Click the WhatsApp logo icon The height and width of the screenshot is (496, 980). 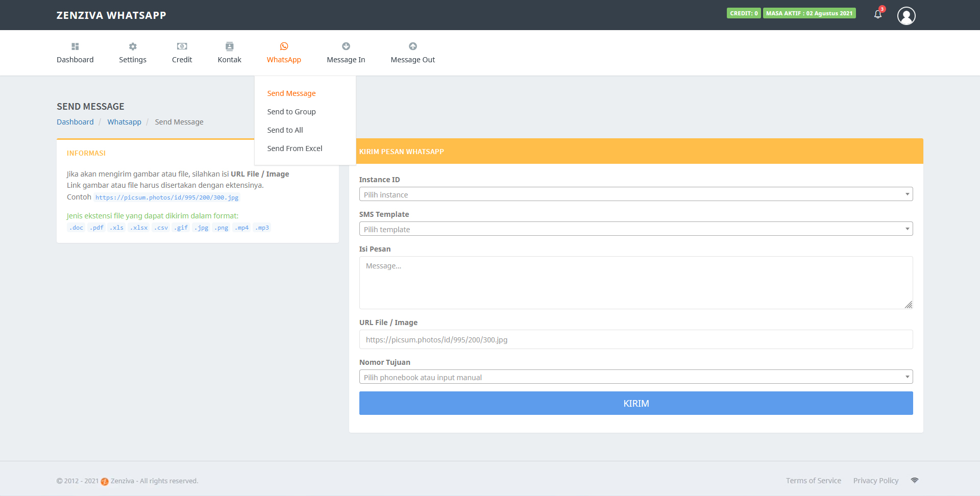(284, 46)
